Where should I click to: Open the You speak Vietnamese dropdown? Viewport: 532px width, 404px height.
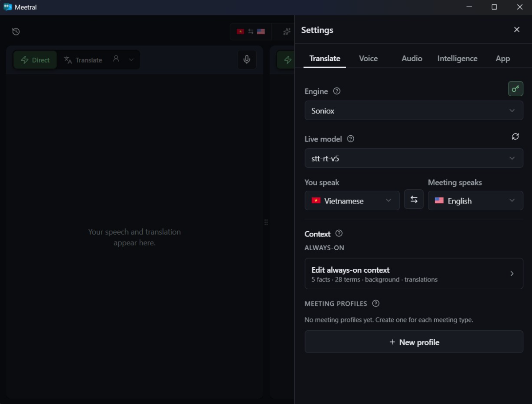coord(352,200)
